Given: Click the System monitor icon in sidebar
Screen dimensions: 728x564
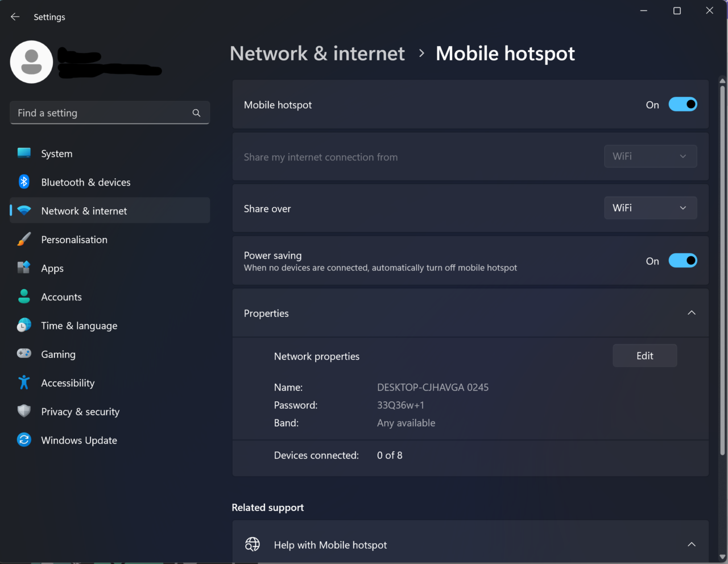Looking at the screenshot, I should [24, 153].
